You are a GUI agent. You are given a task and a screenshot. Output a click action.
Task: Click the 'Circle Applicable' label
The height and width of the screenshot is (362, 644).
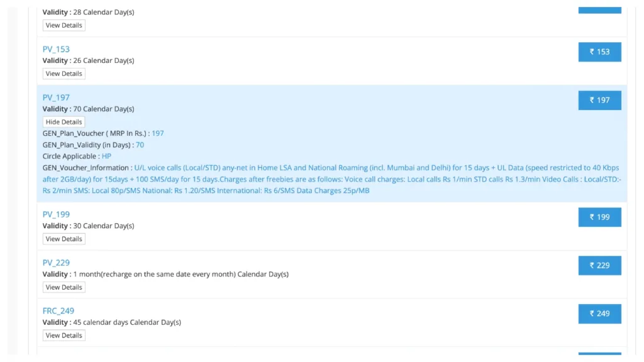[x=69, y=156]
